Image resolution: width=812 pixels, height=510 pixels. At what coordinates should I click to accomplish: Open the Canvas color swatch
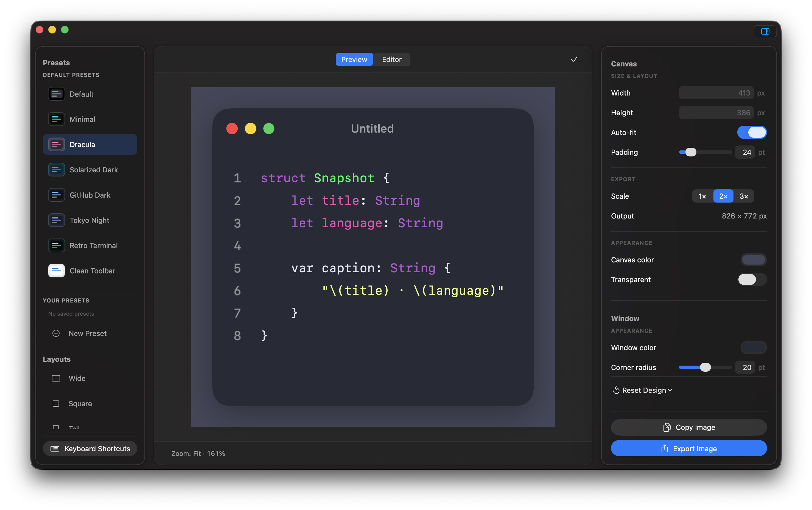pyautogui.click(x=753, y=260)
